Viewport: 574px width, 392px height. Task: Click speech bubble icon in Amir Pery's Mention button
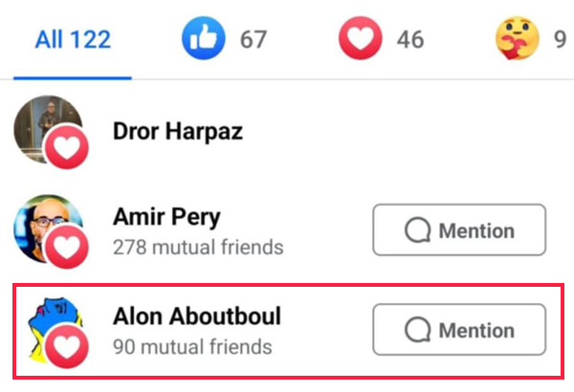pos(418,230)
